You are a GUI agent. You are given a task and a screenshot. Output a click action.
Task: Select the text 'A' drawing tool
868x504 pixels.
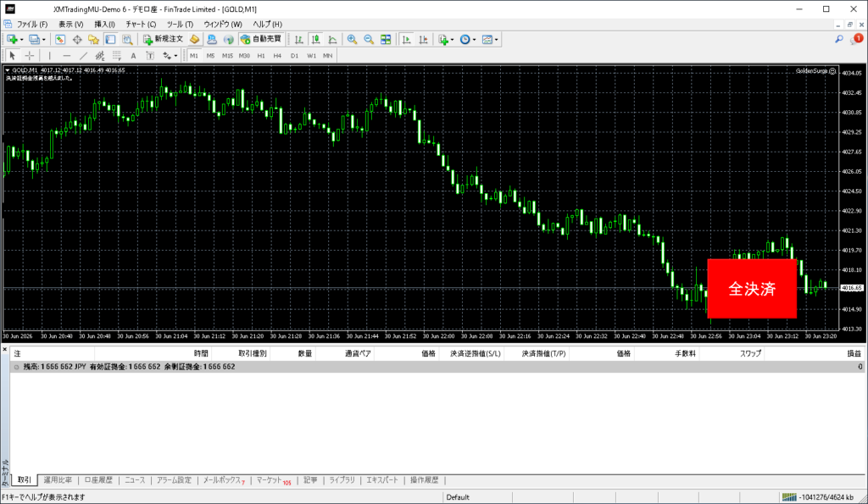[133, 55]
